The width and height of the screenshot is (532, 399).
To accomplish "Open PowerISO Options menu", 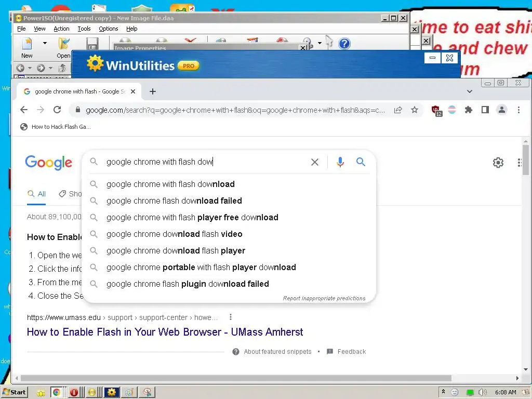I will [x=109, y=29].
